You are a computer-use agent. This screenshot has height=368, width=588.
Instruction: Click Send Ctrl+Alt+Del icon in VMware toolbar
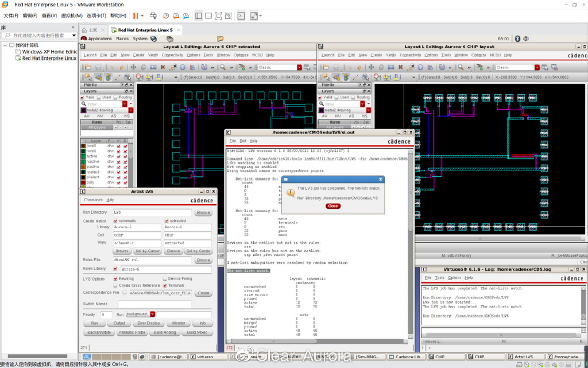click(x=153, y=16)
